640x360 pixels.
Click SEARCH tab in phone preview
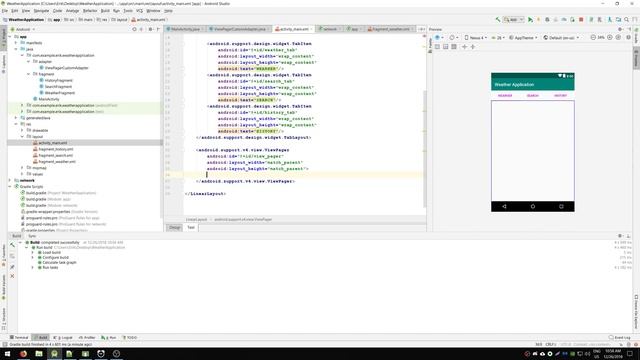coord(533,96)
